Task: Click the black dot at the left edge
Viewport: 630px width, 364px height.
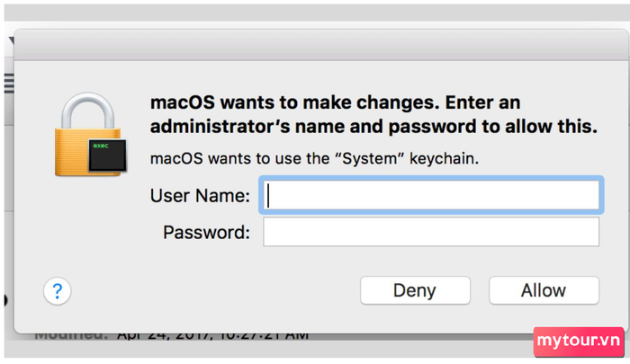Action: pyautogui.click(x=5, y=300)
